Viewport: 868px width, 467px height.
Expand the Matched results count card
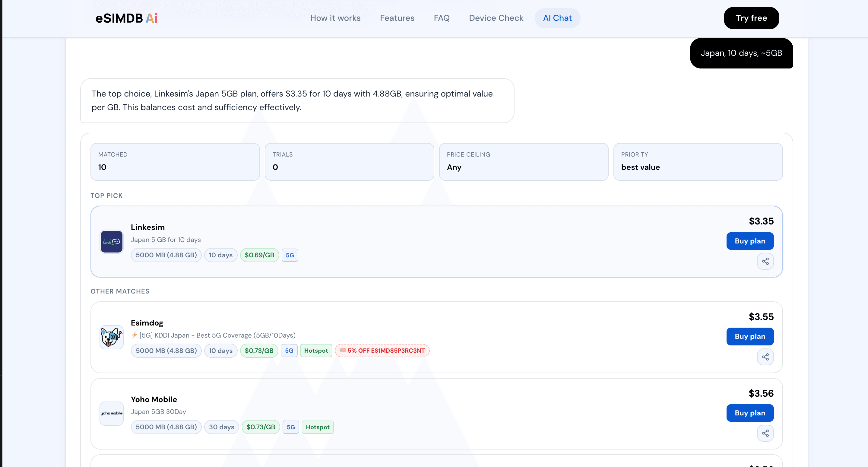(175, 162)
